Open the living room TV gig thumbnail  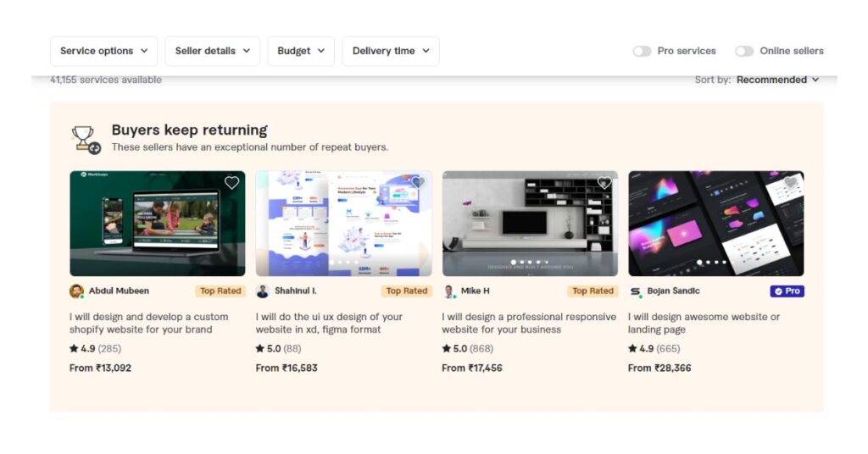(530, 224)
